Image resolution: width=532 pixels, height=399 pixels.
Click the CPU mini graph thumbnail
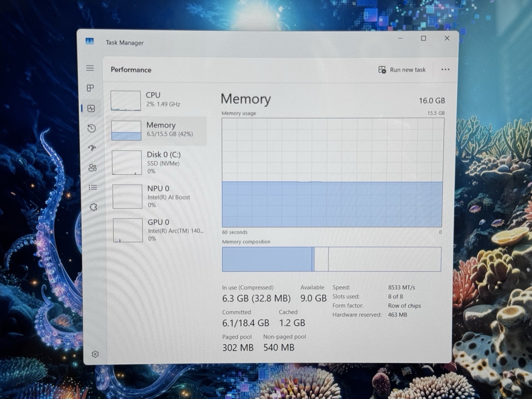(x=126, y=100)
